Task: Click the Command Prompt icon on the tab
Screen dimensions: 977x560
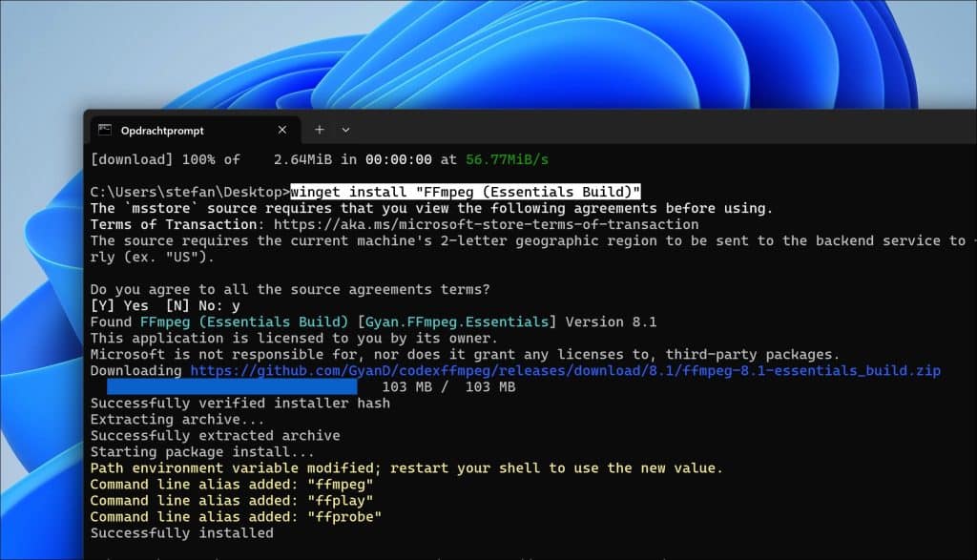Action: coord(105,130)
